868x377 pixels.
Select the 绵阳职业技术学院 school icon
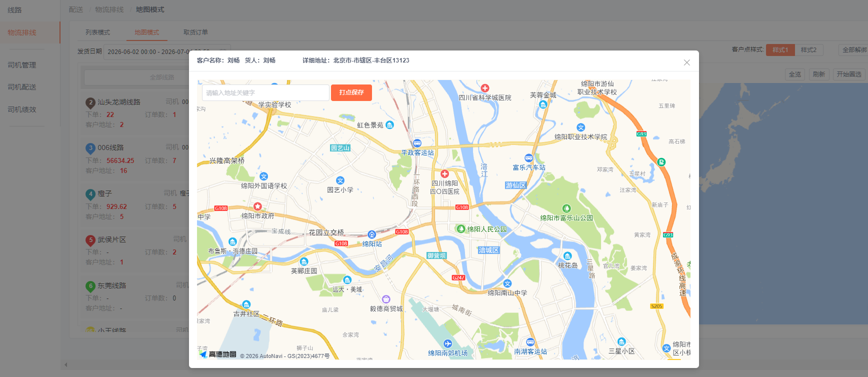tap(580, 127)
